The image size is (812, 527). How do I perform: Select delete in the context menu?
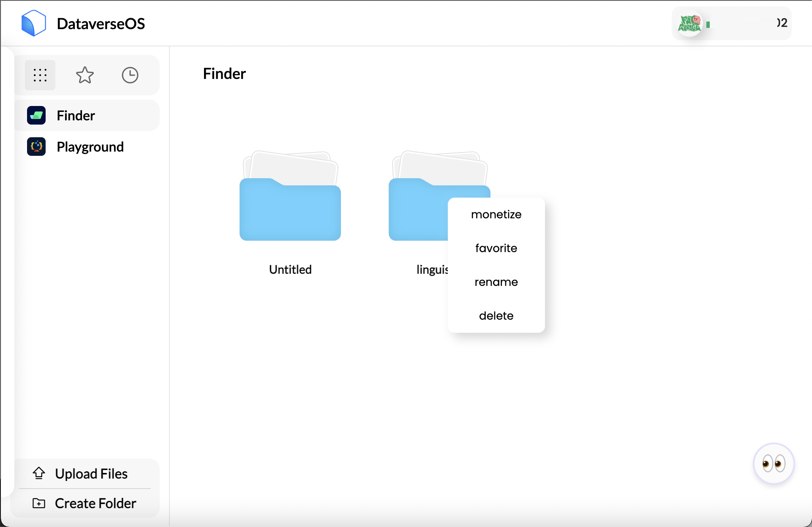(x=496, y=316)
